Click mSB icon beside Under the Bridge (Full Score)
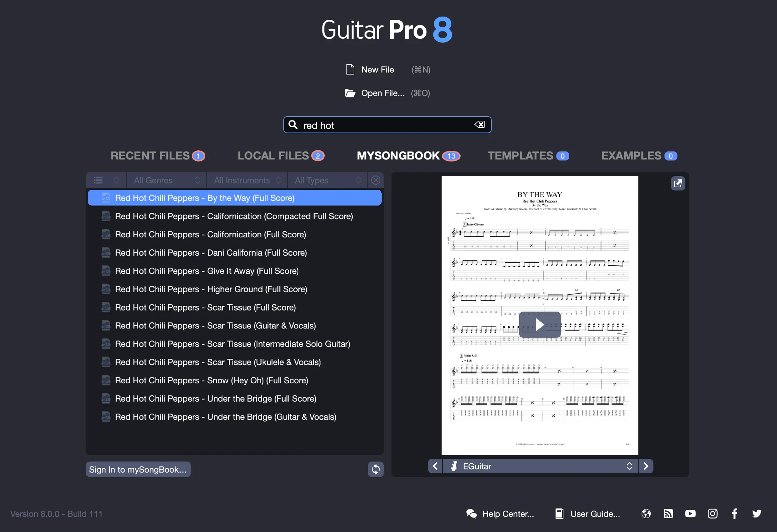 pyautogui.click(x=106, y=399)
